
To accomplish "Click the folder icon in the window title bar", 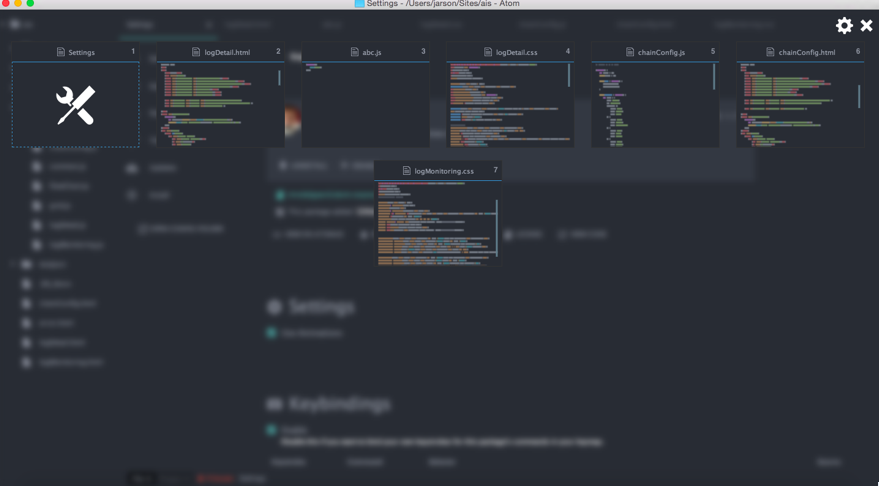I will tap(359, 3).
